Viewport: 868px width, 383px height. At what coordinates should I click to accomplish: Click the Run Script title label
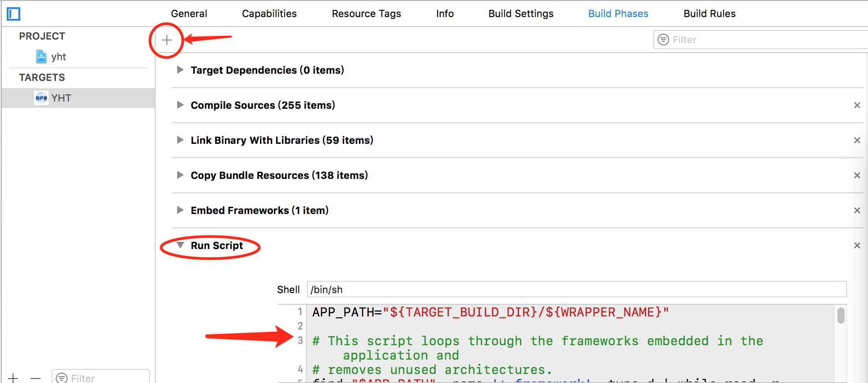point(217,245)
